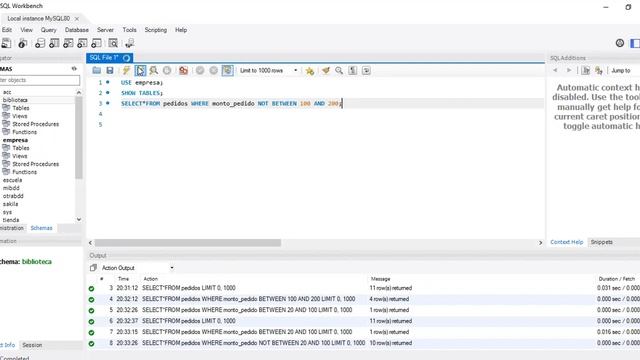Beautify the query with the broom icon
This screenshot has height=360, width=640.
[x=325, y=71]
